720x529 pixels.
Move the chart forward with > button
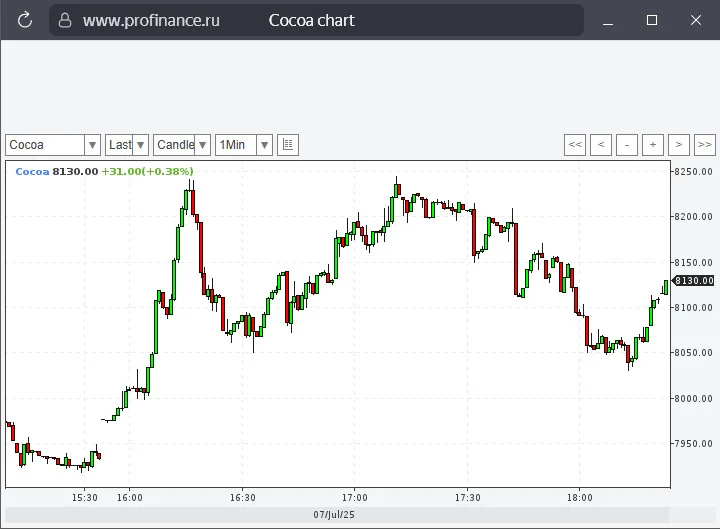pyautogui.click(x=679, y=145)
